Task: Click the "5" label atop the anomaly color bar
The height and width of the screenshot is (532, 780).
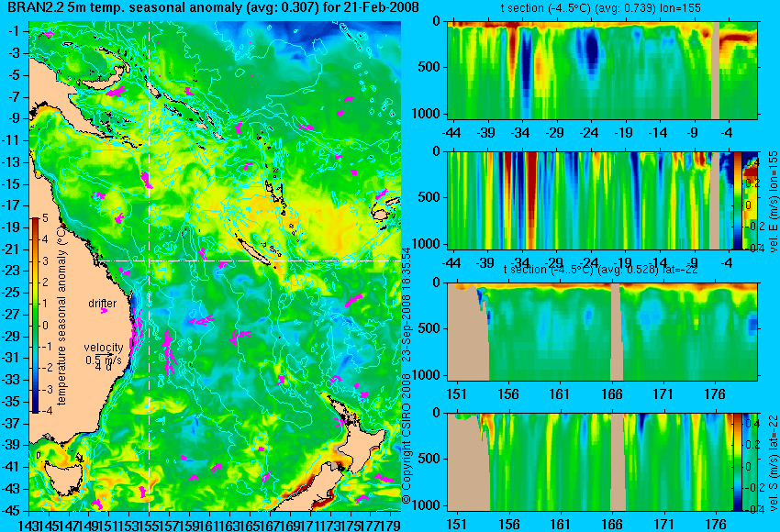Action: pos(45,217)
